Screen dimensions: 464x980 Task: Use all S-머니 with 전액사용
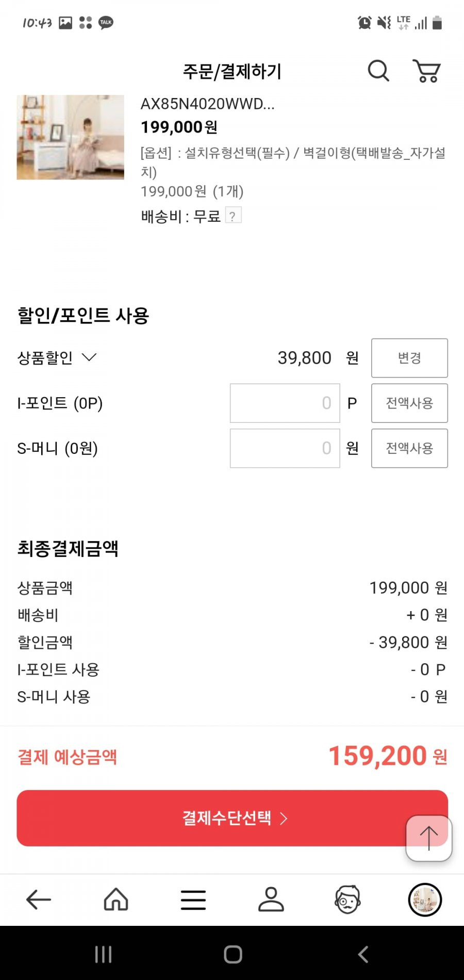[409, 448]
